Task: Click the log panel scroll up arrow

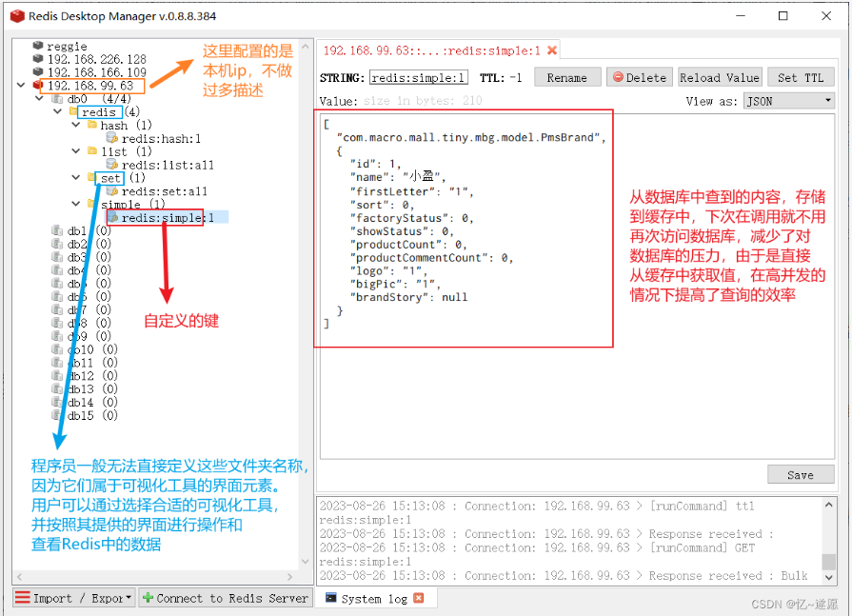Action: coord(828,505)
